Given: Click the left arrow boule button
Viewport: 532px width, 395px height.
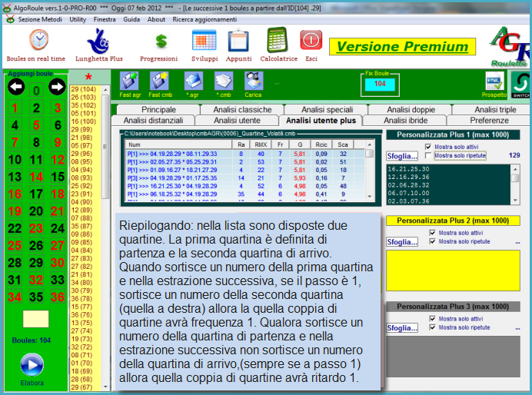Looking at the screenshot, I should tap(16, 87).
